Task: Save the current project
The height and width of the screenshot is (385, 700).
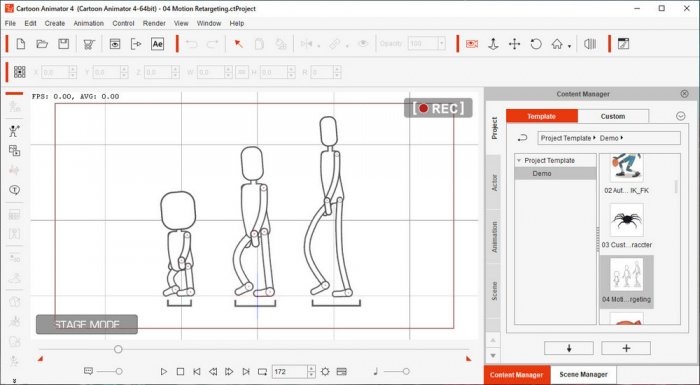Action: click(63, 44)
